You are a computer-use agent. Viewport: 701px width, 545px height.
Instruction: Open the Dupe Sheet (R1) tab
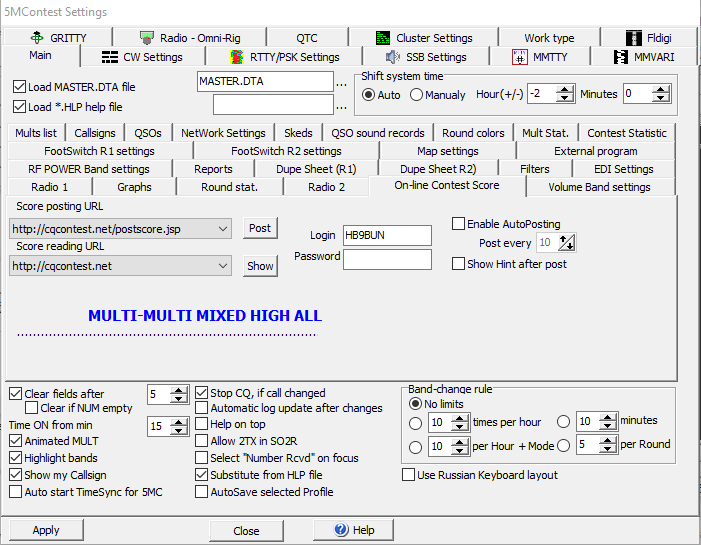point(316,169)
